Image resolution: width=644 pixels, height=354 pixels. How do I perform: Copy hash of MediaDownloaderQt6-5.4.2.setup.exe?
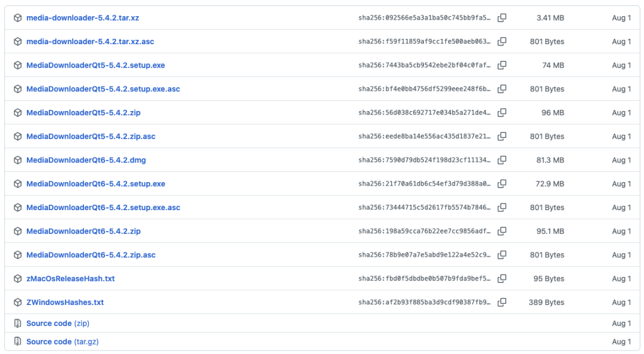pos(502,184)
